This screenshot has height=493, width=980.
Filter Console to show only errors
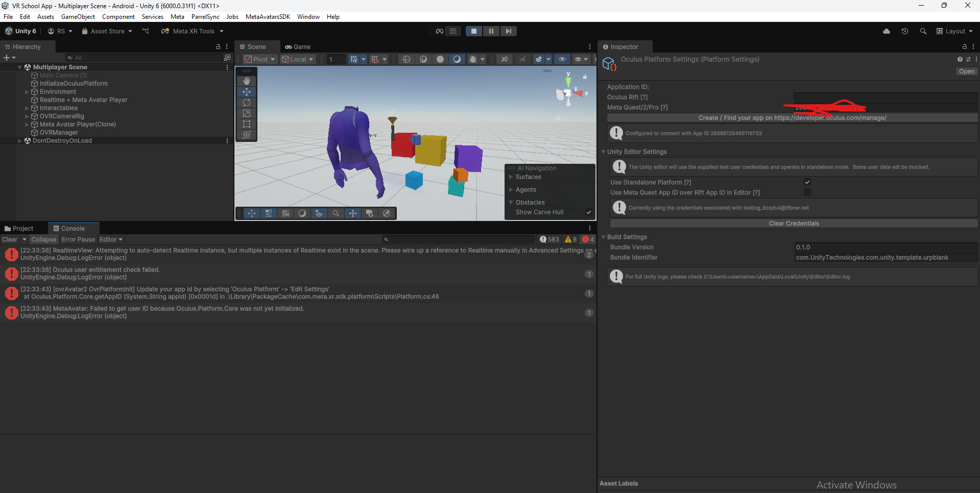[587, 239]
